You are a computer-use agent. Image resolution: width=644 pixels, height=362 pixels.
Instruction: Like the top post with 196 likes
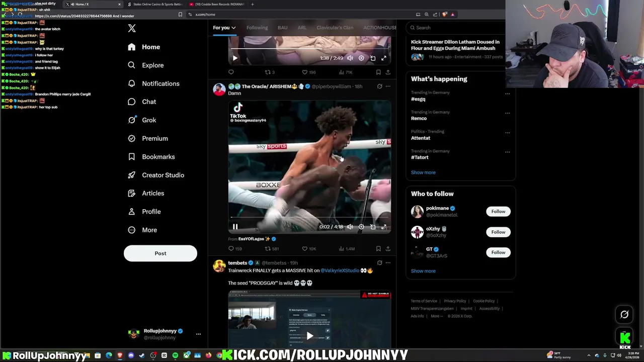coord(309,72)
